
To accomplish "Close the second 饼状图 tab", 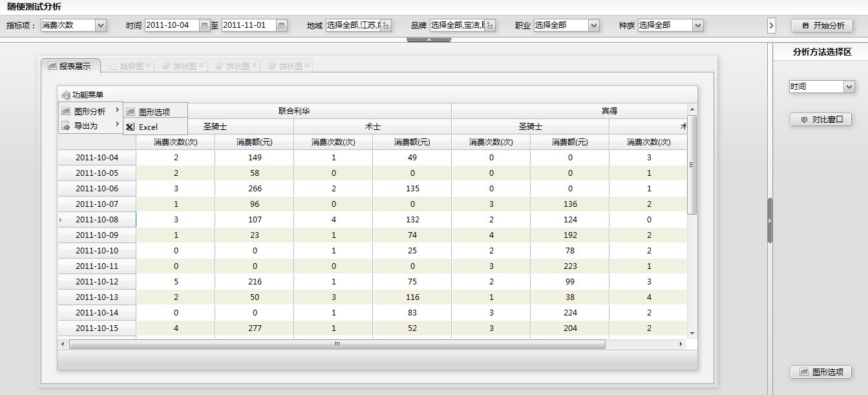I will pos(254,65).
